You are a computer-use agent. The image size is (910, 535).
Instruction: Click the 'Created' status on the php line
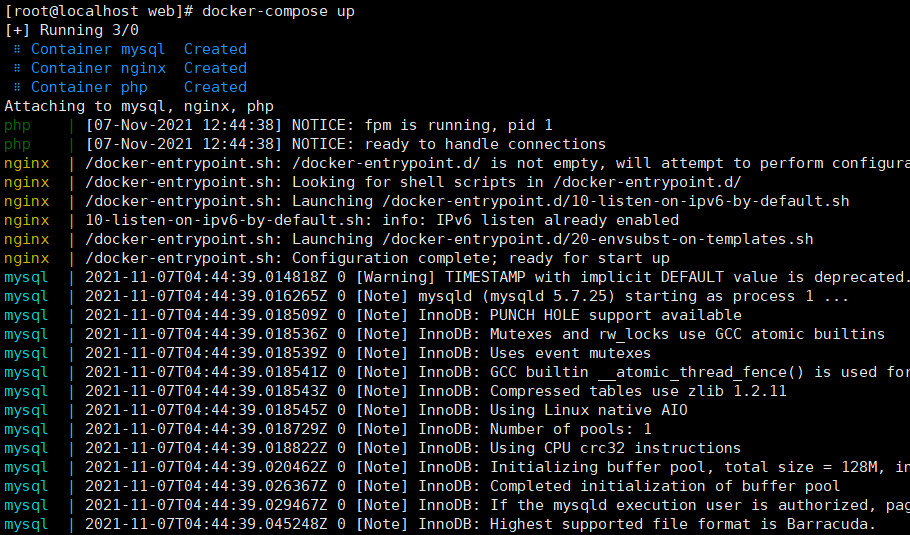(x=215, y=88)
